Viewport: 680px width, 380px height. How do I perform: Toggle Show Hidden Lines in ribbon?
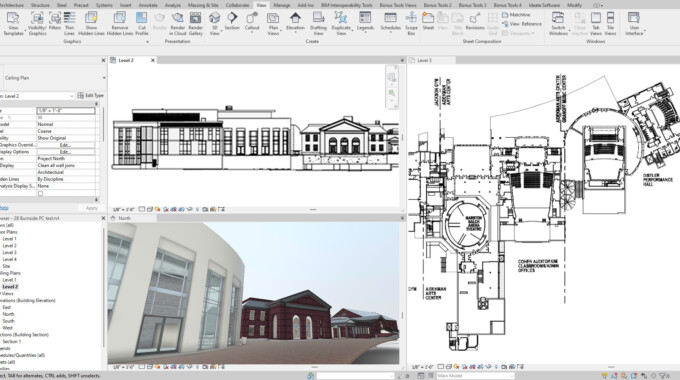pyautogui.click(x=91, y=23)
